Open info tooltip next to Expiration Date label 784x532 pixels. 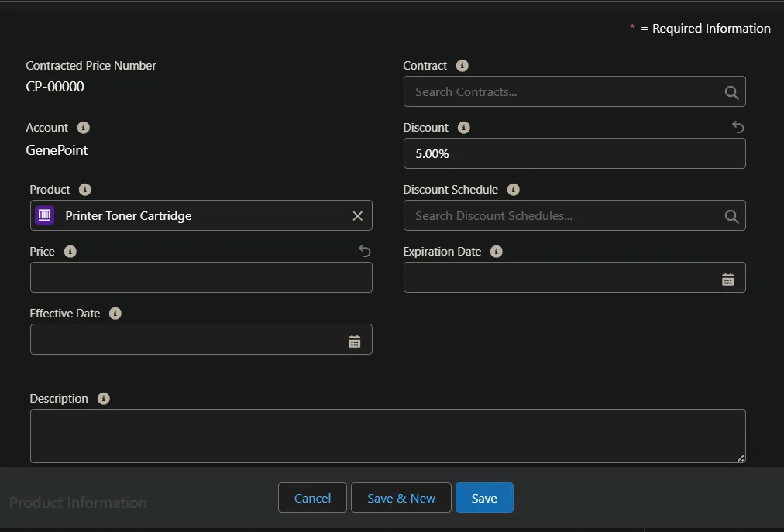[497, 252]
